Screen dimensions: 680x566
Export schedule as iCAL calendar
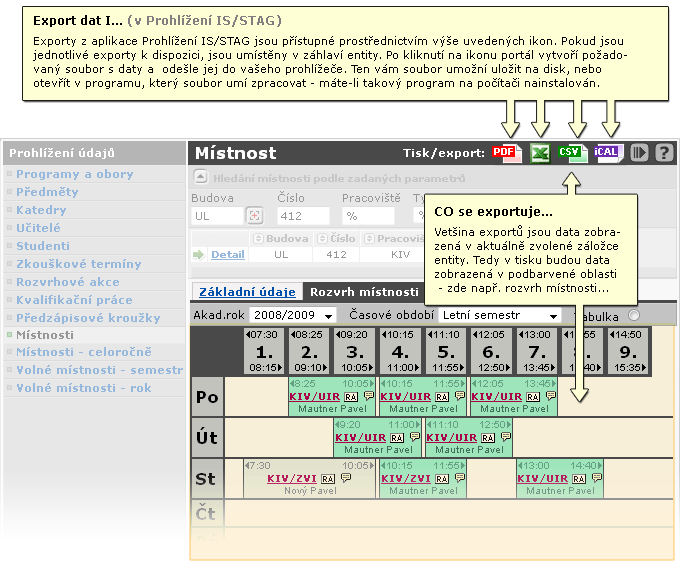pos(609,153)
